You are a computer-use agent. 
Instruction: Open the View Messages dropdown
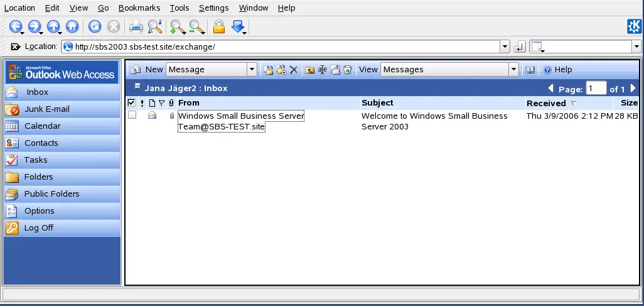coord(513,70)
